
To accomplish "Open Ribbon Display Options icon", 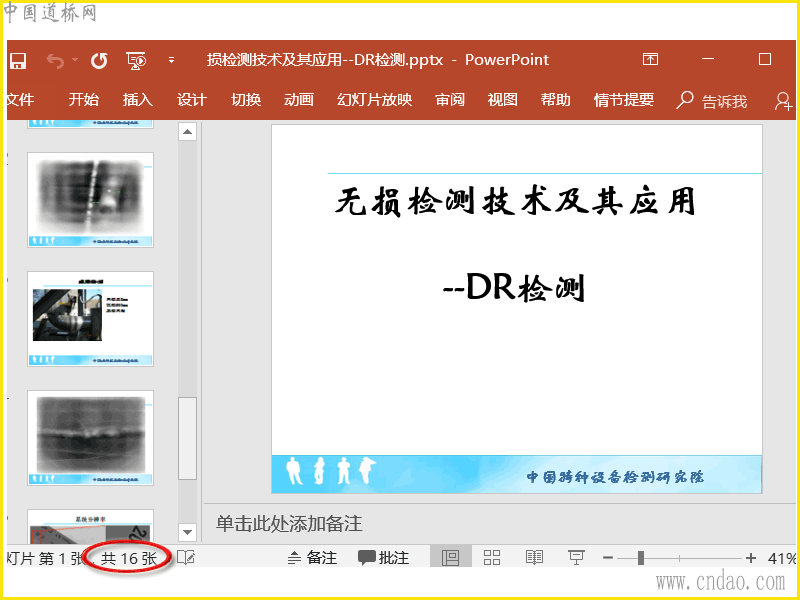I will 650,59.
